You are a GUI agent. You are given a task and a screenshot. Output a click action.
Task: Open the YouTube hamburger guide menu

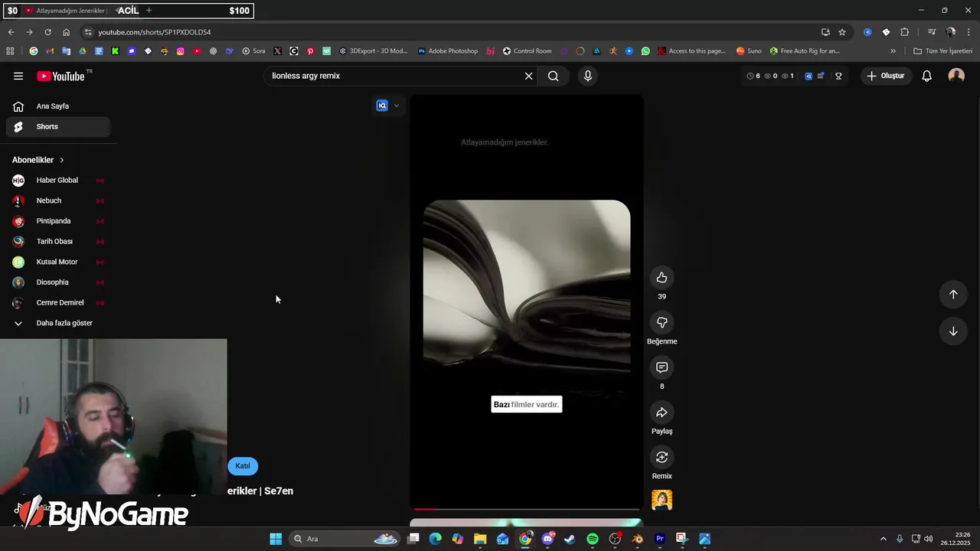point(18,76)
